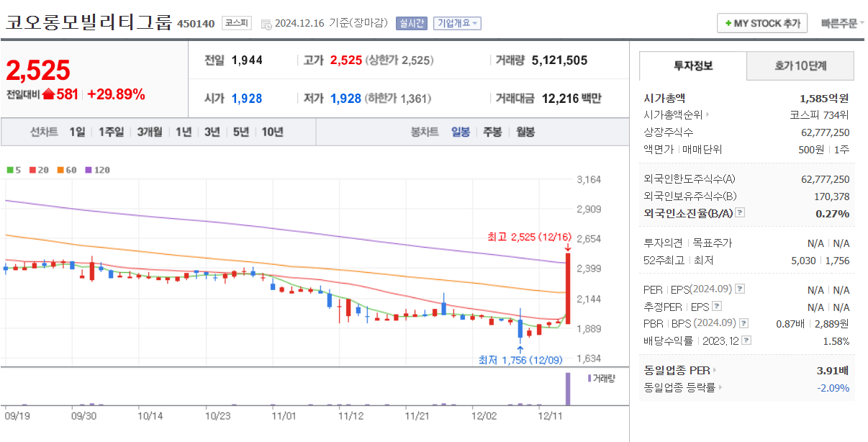868x442 pixels.
Task: Click the 배당수익률 value 1.58%
Action: click(836, 341)
